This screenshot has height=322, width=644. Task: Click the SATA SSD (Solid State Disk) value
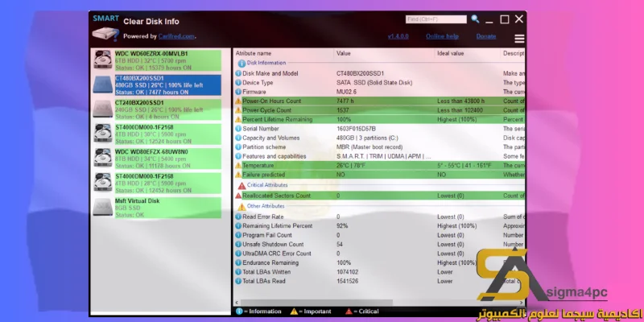click(374, 83)
